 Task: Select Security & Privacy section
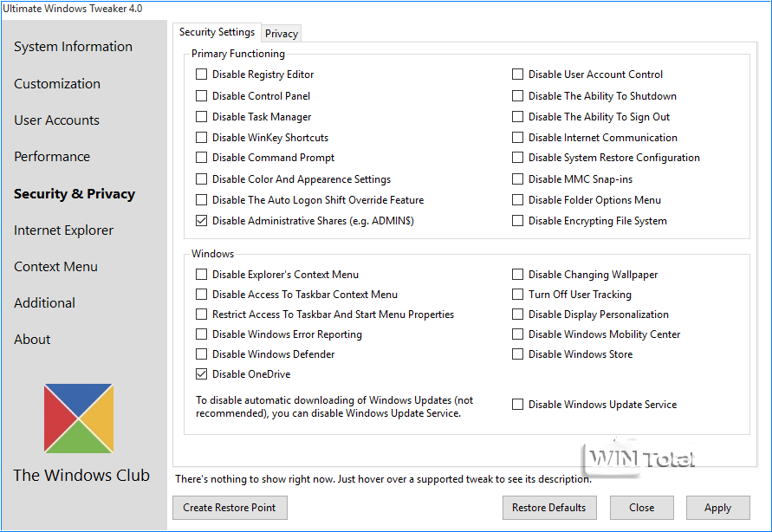75,194
